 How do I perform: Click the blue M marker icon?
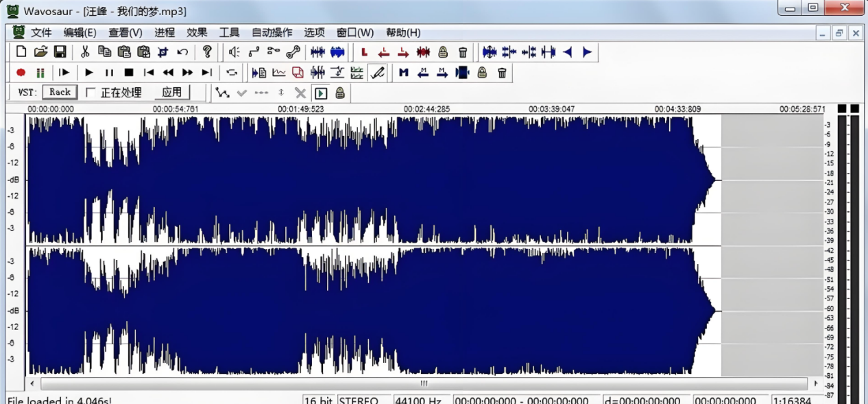(403, 73)
